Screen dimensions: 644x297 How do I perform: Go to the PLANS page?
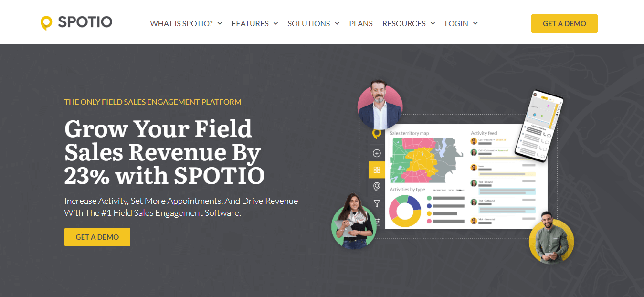point(361,23)
